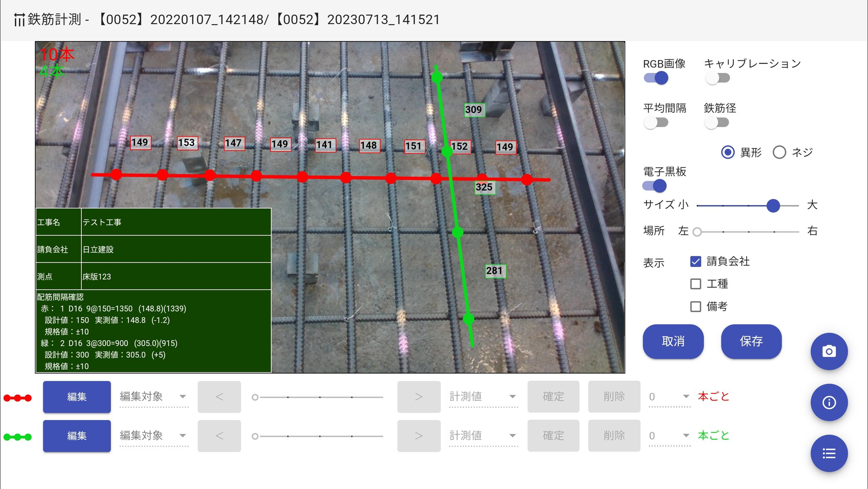Click the red row 編集 button

tap(77, 397)
